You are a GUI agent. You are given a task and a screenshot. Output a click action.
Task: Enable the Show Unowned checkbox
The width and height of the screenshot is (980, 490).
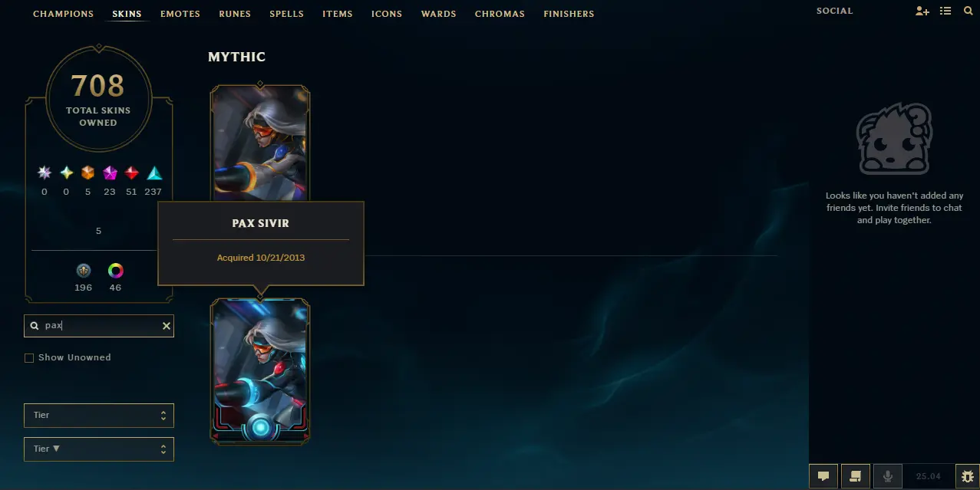29,358
